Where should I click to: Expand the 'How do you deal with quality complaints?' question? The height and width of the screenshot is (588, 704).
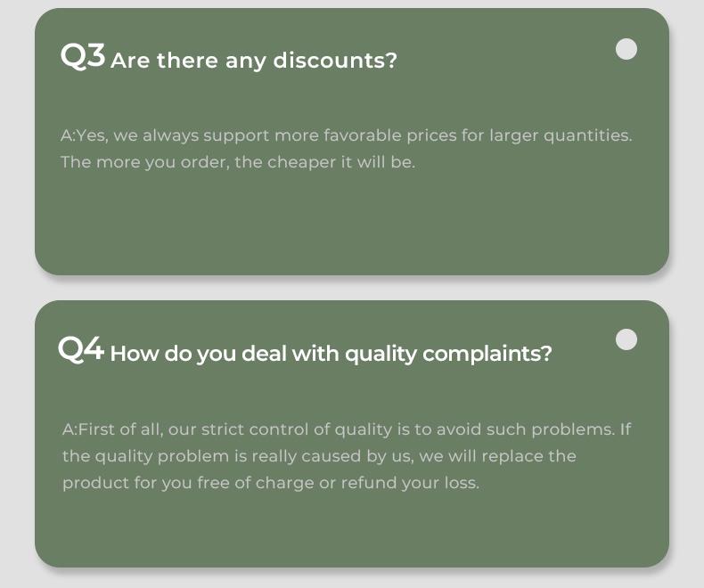331,354
